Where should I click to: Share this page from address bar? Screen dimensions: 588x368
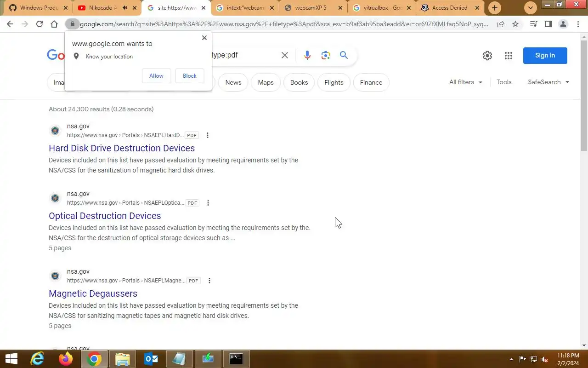(501, 24)
